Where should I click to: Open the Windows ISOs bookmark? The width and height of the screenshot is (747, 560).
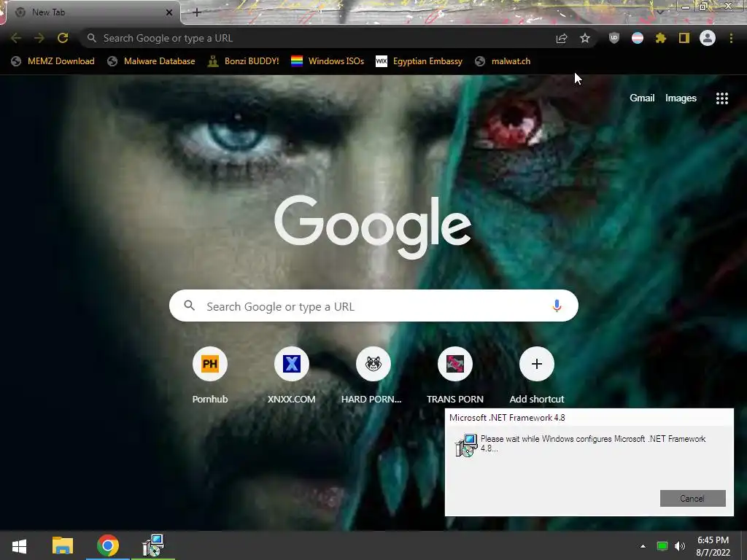(328, 61)
